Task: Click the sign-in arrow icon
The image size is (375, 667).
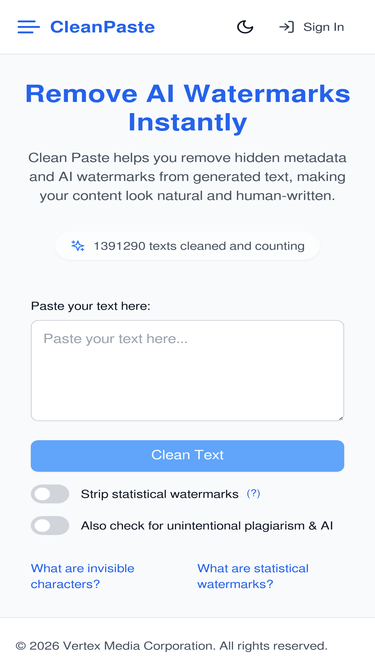Action: 287,27
